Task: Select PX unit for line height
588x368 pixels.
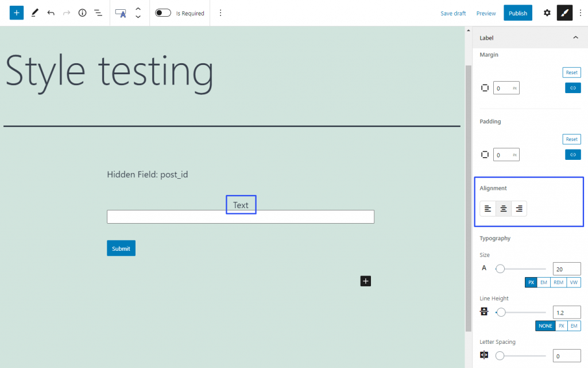Action: [x=562, y=326]
